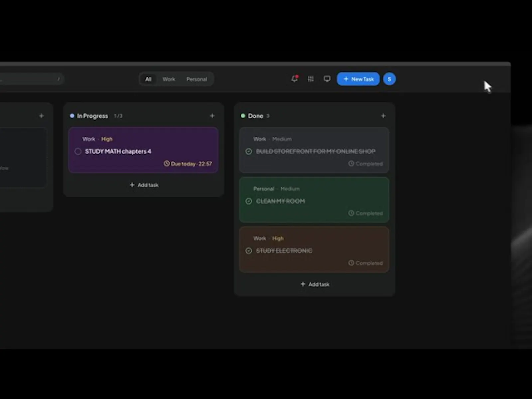Click Work tag on BUILD STOREFRONT card
532x399 pixels.
[260, 139]
